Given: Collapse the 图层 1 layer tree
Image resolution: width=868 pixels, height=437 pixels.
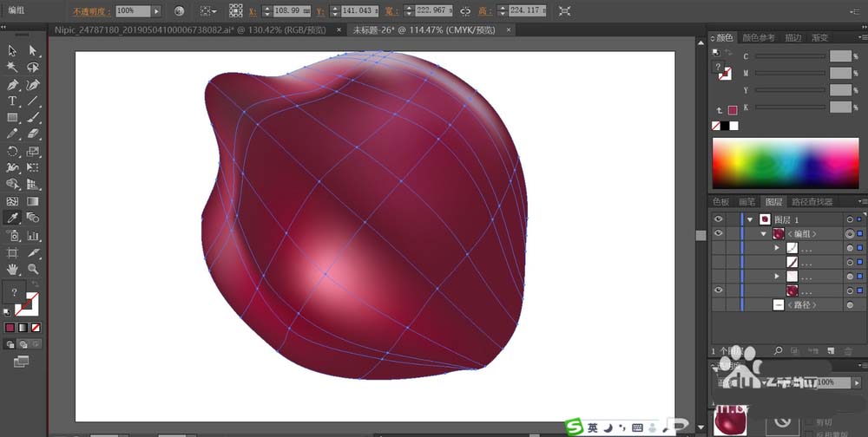Looking at the screenshot, I should 750,219.
